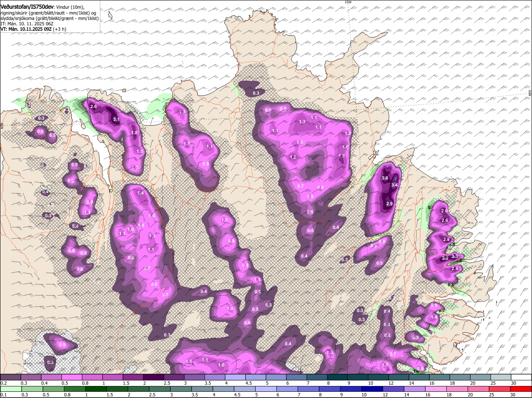
Task: Select upper legend swatch between 3 and 3.5
Action: tap(195, 377)
